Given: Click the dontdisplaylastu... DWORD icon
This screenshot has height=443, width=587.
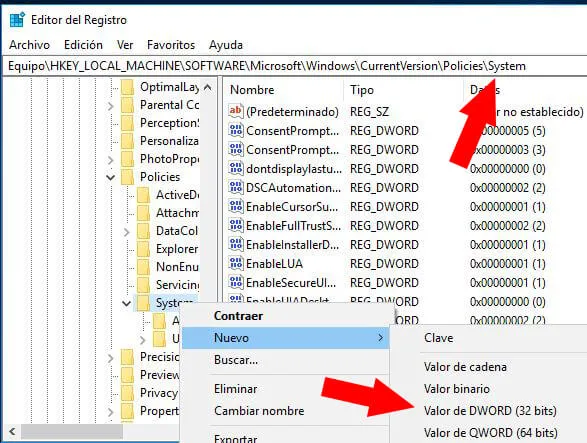Looking at the screenshot, I should [x=236, y=168].
